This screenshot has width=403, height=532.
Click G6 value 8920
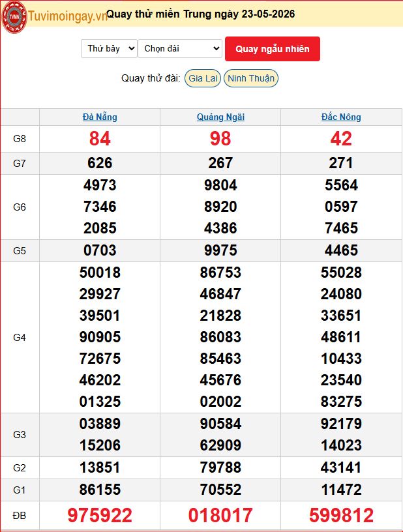click(220, 207)
